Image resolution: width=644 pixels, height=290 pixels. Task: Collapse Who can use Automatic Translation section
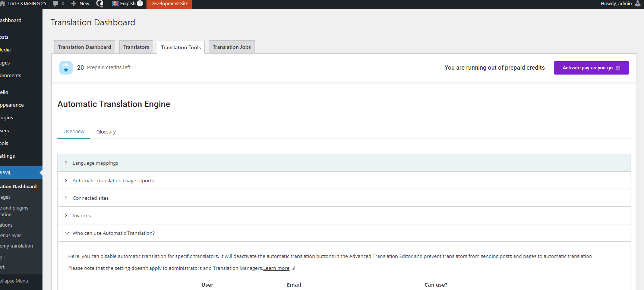point(344,233)
